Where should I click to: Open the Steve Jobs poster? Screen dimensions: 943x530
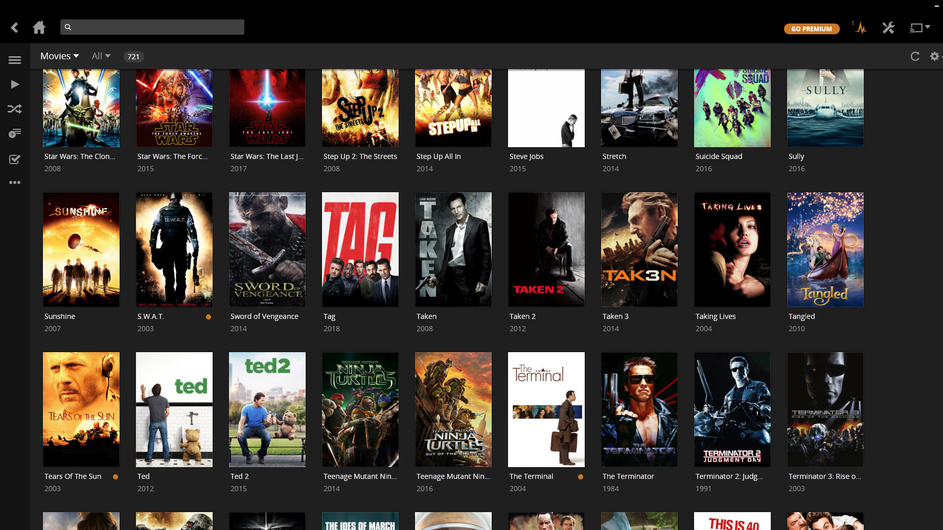pyautogui.click(x=546, y=108)
